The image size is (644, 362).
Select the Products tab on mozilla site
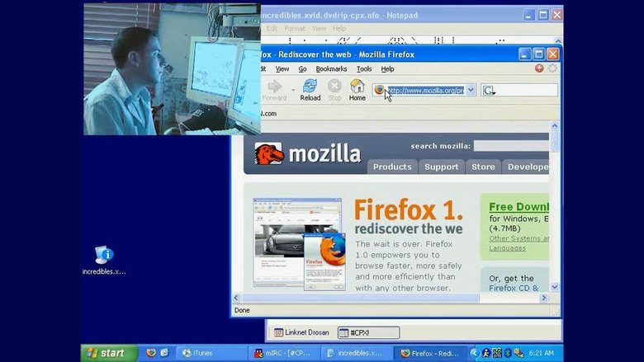[x=392, y=167]
